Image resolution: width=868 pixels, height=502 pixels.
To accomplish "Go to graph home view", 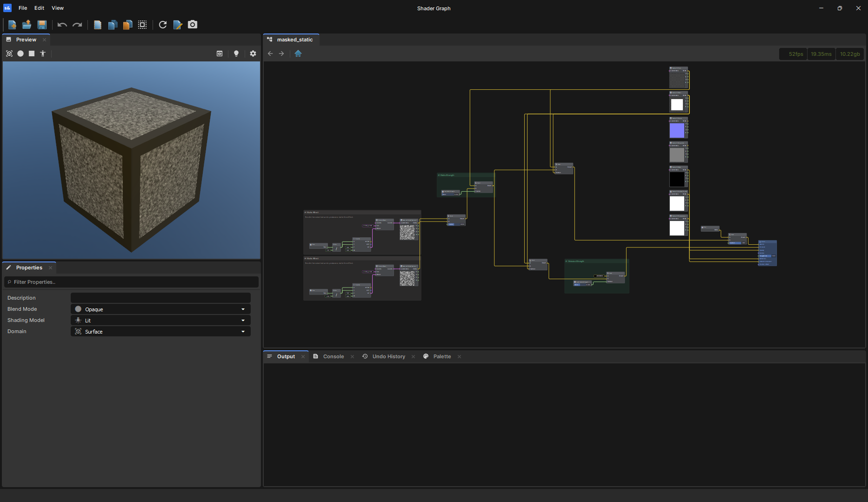I will 298,54.
